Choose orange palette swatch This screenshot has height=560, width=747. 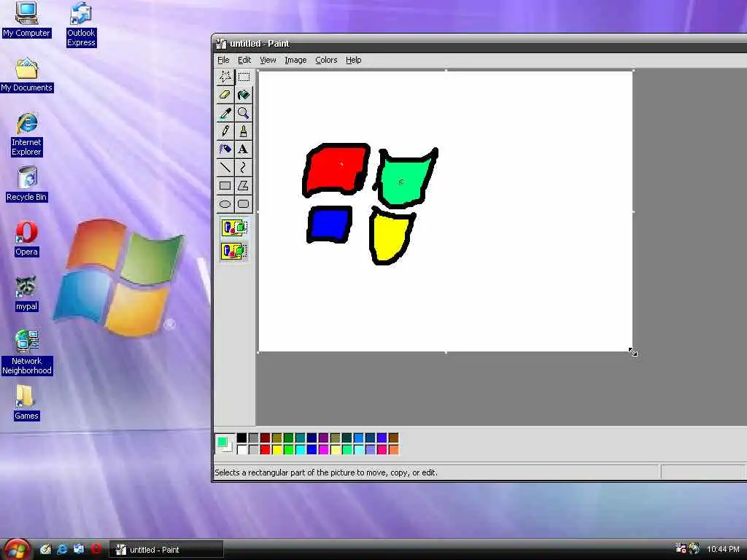point(393,449)
